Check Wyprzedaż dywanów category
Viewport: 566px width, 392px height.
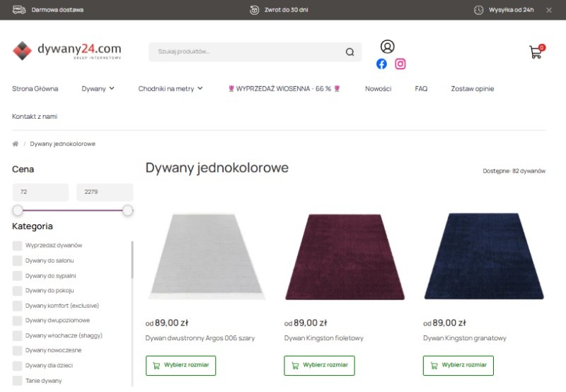pyautogui.click(x=17, y=246)
